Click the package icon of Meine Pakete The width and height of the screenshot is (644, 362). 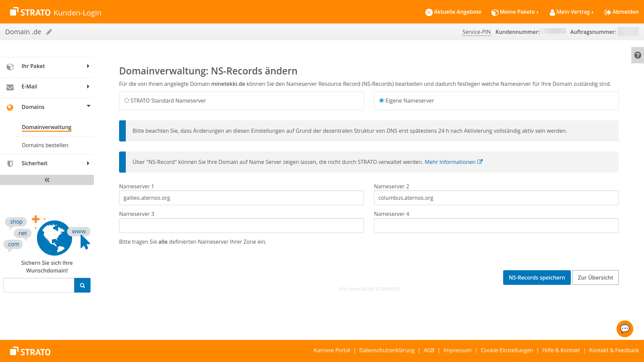tap(495, 12)
